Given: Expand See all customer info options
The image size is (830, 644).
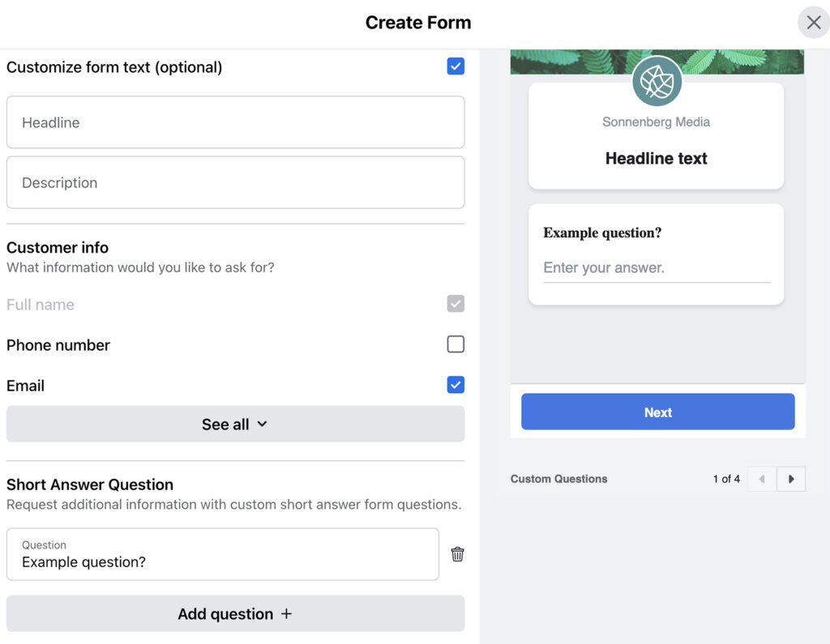Looking at the screenshot, I should click(x=235, y=424).
